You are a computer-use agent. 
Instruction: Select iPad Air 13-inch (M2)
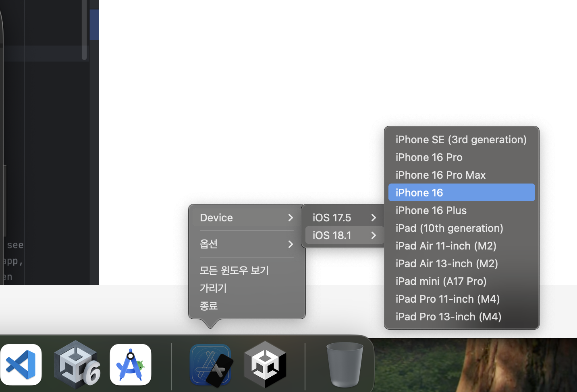pos(462,264)
